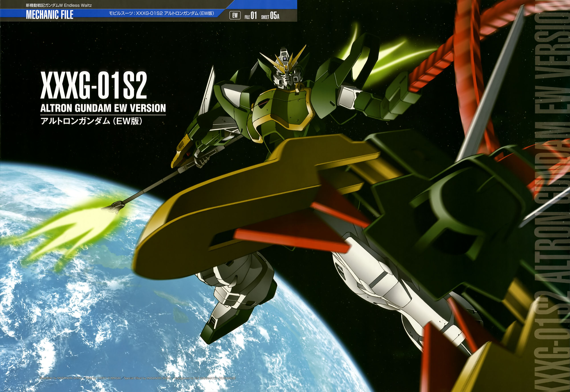Click the FILE 01 label
This screenshot has width=570, height=392.
[250, 16]
